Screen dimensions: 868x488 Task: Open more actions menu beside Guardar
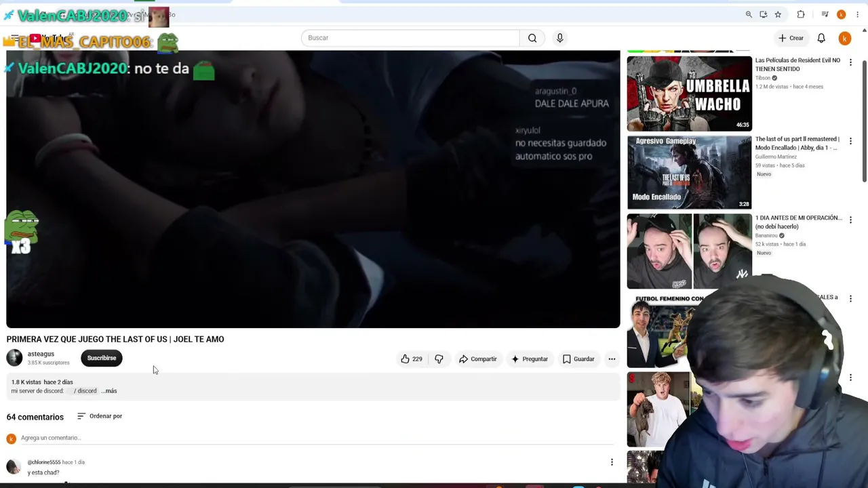(612, 359)
